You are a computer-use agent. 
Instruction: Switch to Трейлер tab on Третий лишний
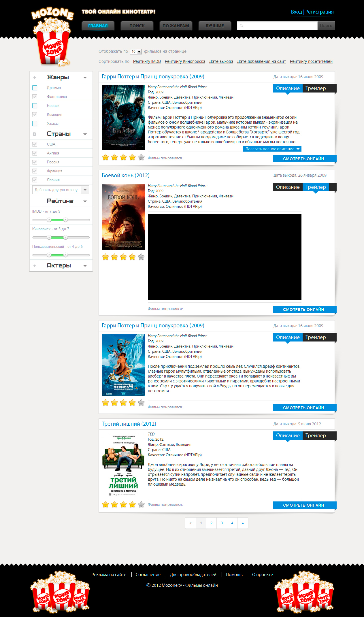[x=316, y=435]
